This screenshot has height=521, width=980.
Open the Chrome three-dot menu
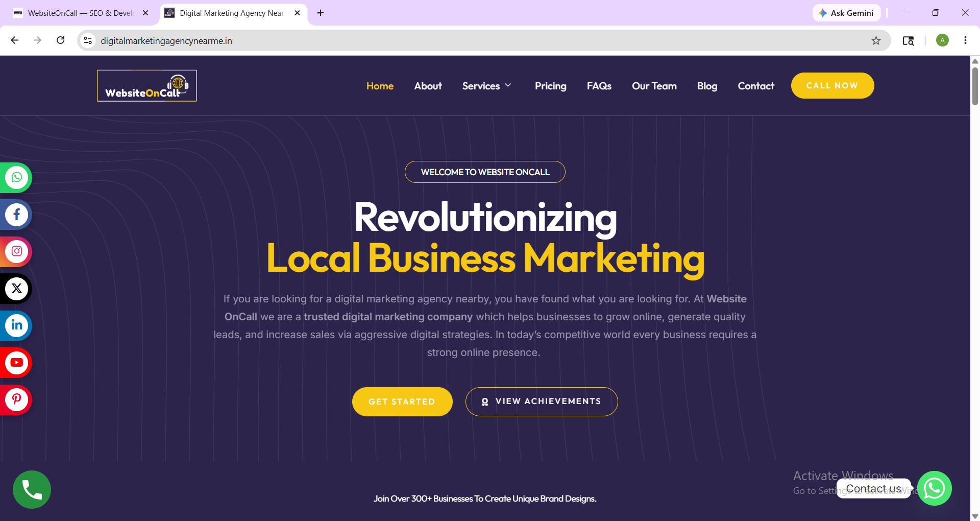click(x=965, y=40)
